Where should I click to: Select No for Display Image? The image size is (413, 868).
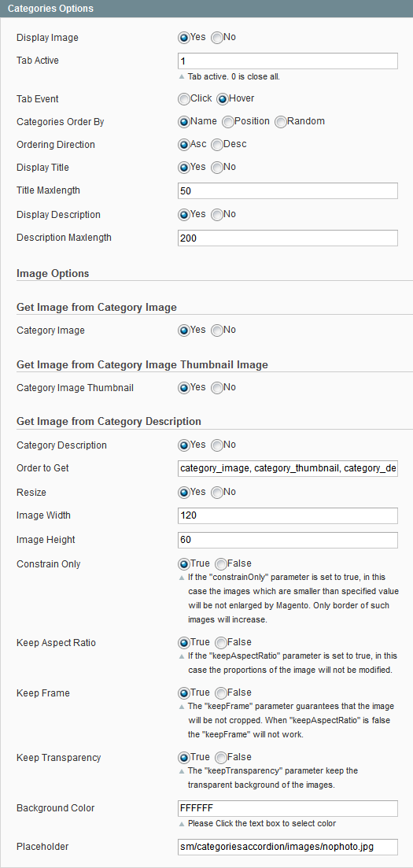[x=217, y=38]
